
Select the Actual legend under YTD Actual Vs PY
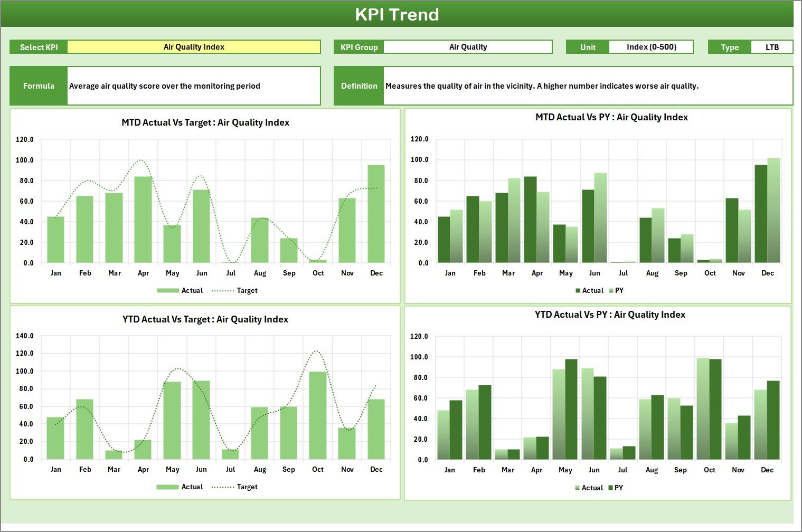click(x=578, y=488)
